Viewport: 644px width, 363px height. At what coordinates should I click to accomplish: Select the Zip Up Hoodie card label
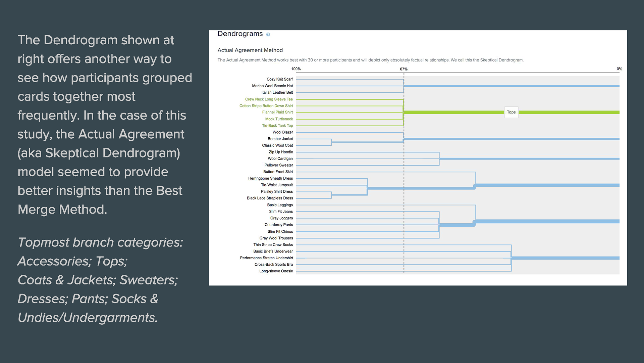click(x=281, y=152)
